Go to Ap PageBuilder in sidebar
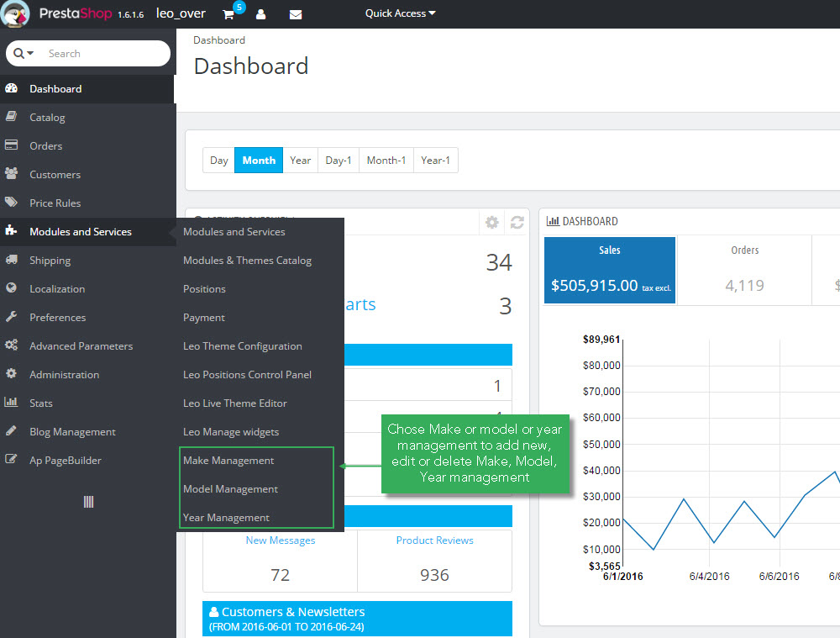The height and width of the screenshot is (638, 840). click(x=66, y=460)
